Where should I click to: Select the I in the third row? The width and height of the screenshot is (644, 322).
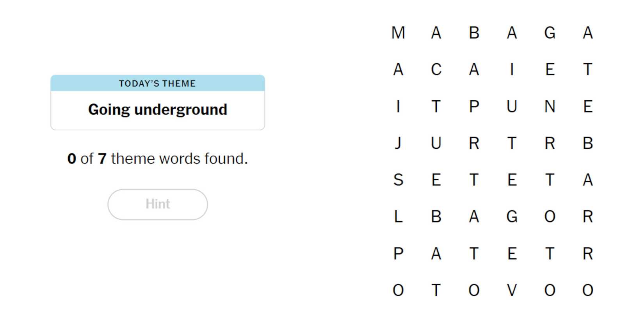coord(398,107)
